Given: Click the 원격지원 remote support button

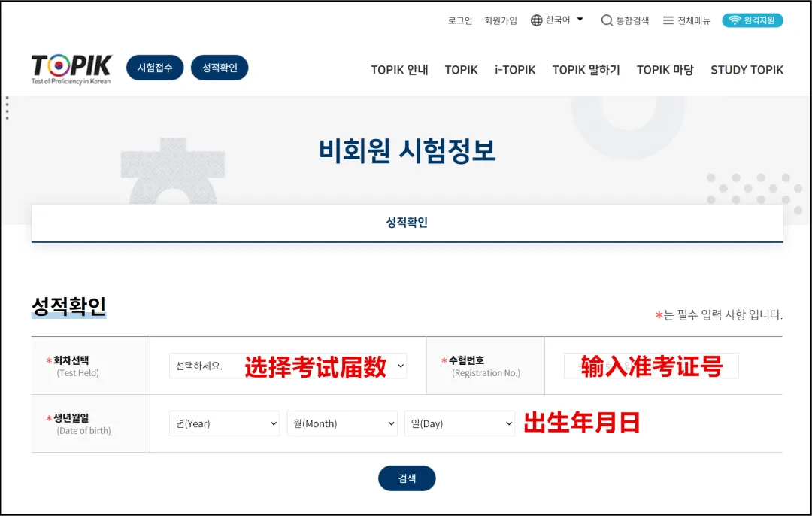Looking at the screenshot, I should coord(753,20).
